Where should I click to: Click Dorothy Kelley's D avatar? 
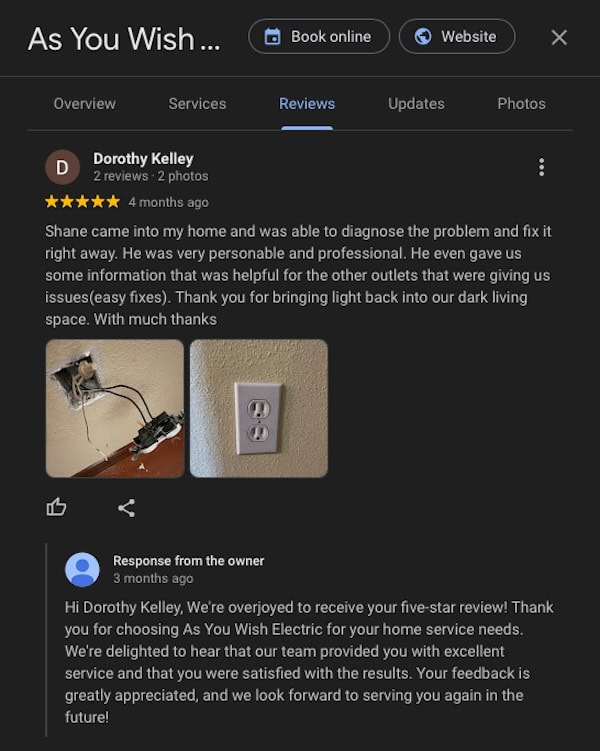coord(62,167)
